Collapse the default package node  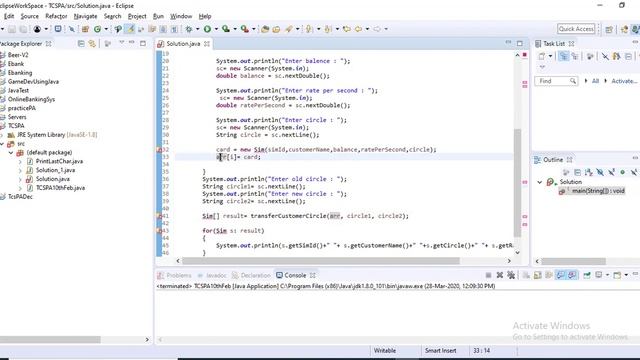coord(11,153)
